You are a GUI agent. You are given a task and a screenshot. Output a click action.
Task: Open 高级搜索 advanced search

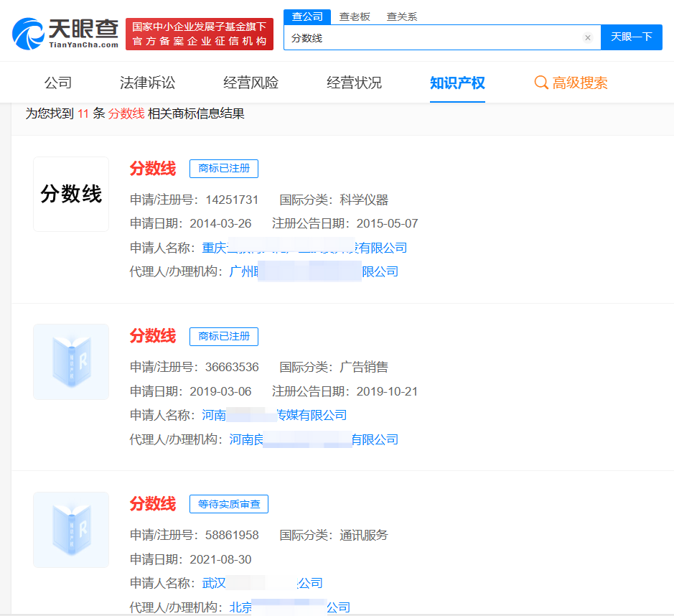coord(570,83)
